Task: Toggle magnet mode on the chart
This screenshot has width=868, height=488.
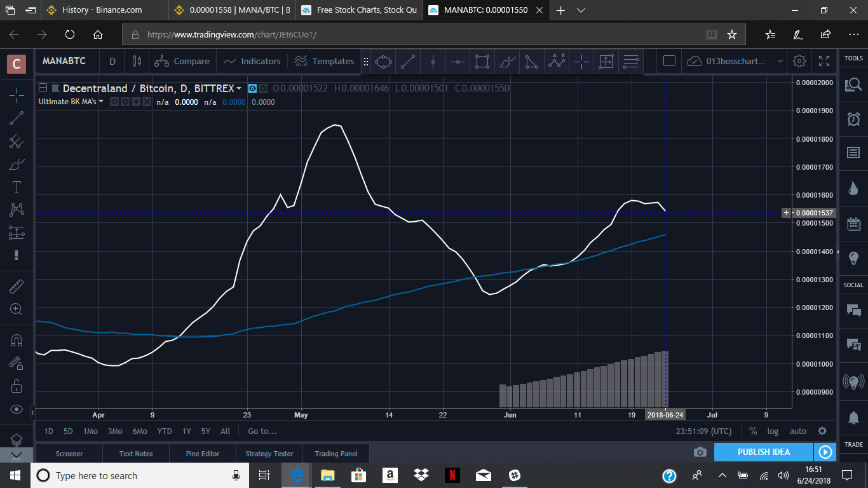Action: coord(17,340)
